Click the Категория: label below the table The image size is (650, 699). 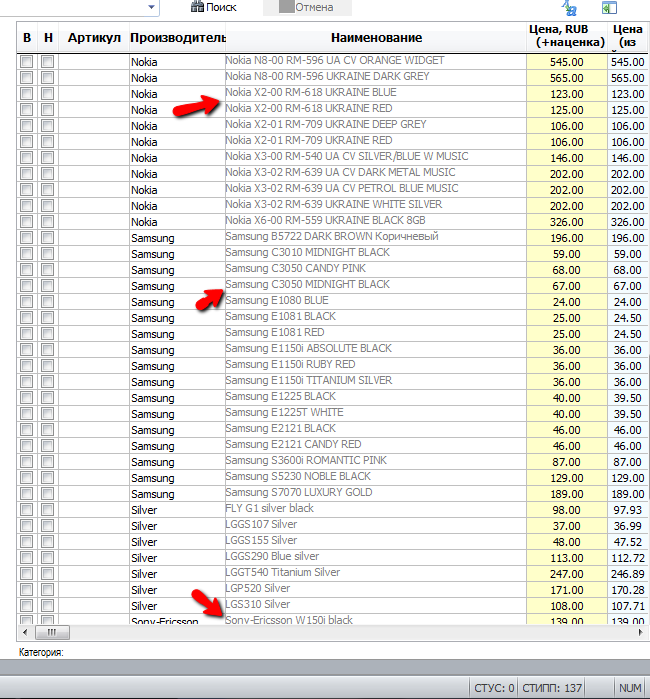coord(41,653)
